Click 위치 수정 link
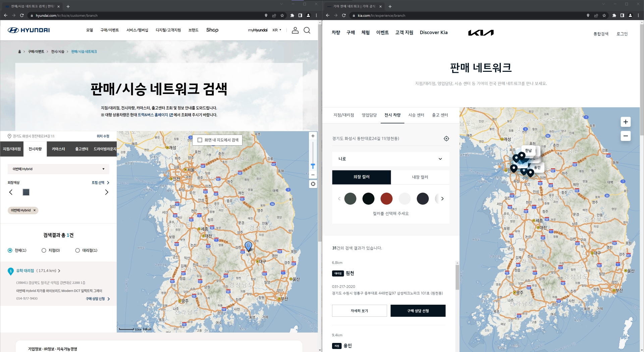This screenshot has width=644, height=352. click(103, 136)
